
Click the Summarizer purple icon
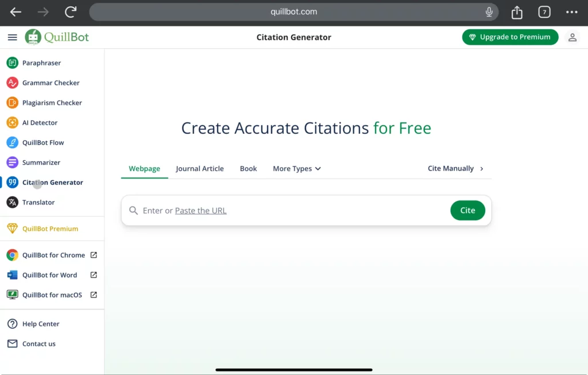coord(13,162)
